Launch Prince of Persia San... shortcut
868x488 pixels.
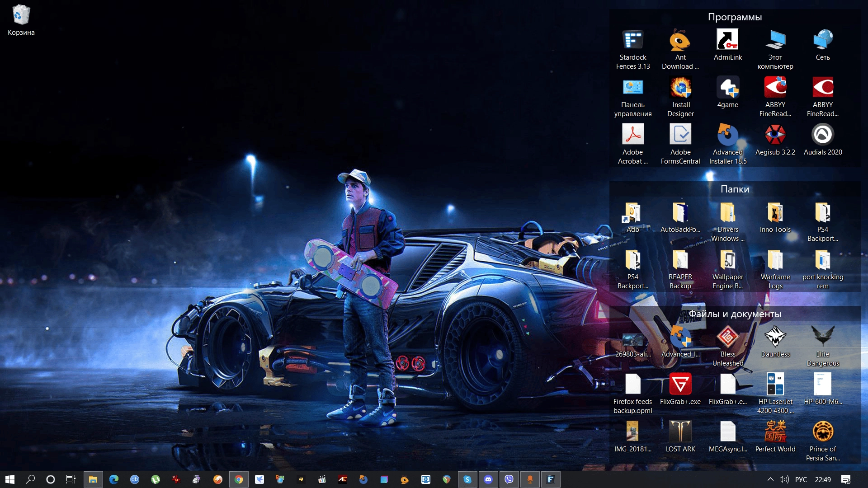click(823, 441)
